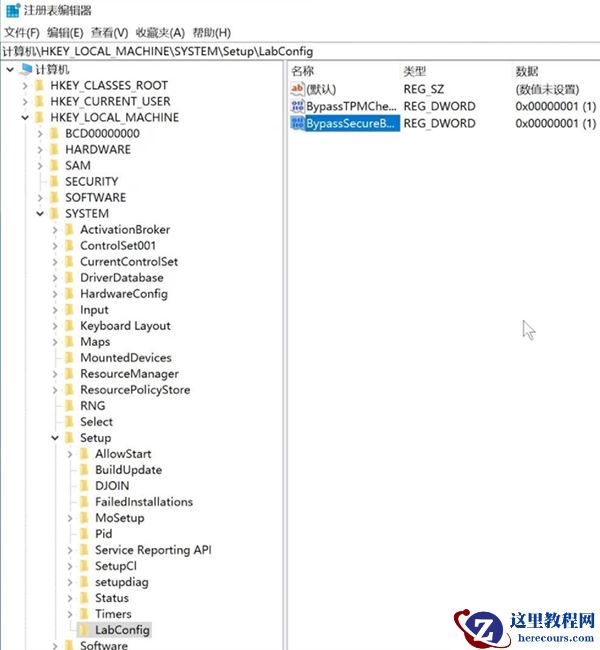Viewport: 600px width, 650px height.
Task: Click the SYSTEM folder icon
Action: tap(54, 214)
